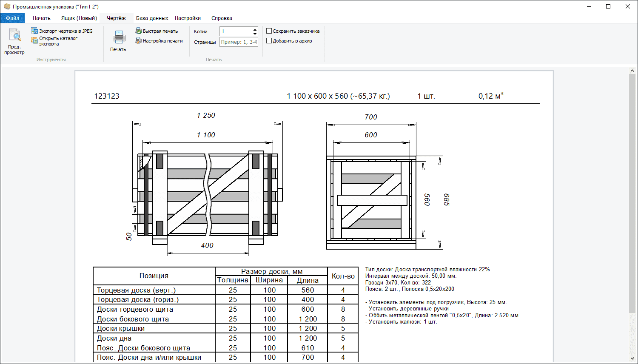Image resolution: width=638 pixels, height=364 pixels.
Task: Click the Установить элементы под погрузчик note line
Action: (x=436, y=302)
